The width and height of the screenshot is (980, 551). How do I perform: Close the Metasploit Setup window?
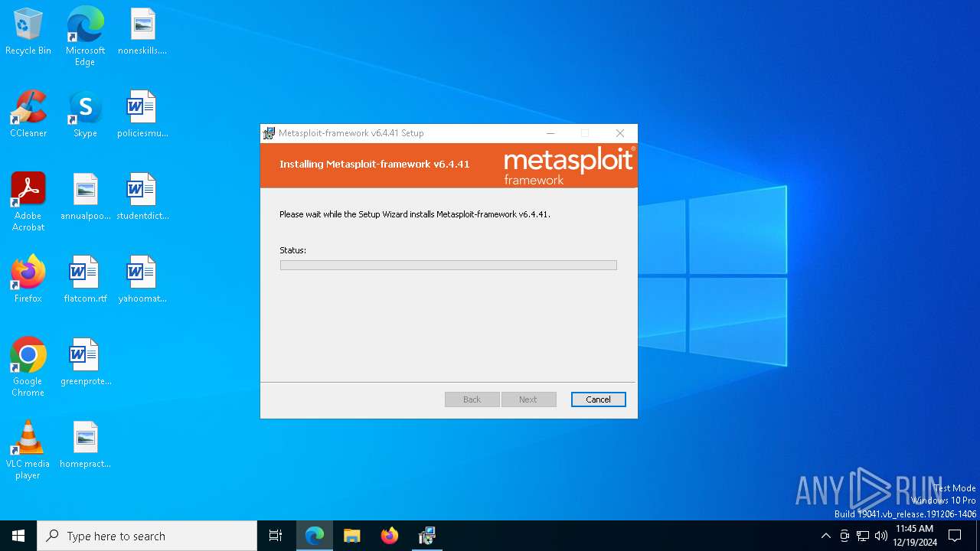(x=620, y=133)
